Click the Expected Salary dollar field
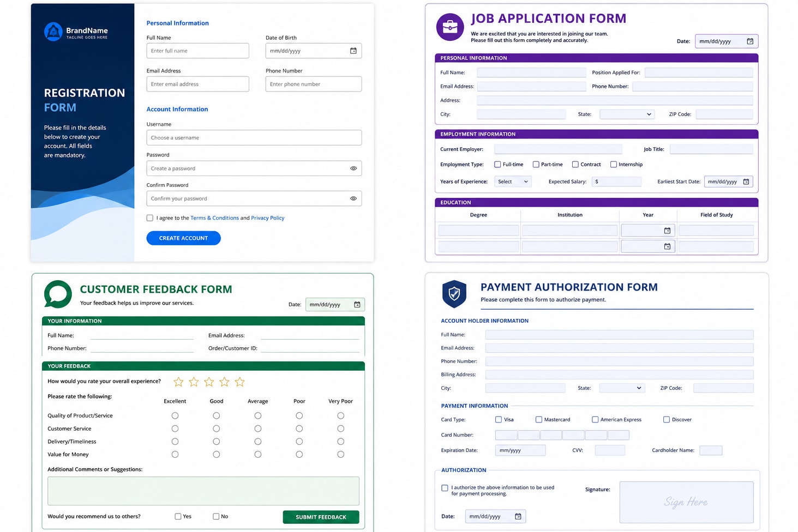 click(x=617, y=182)
